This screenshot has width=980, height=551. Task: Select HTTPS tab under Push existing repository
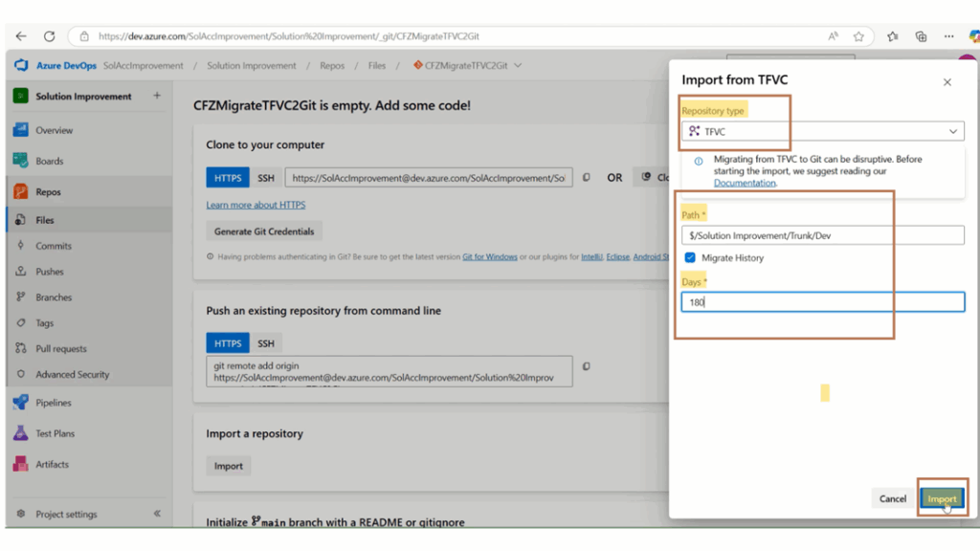click(228, 343)
